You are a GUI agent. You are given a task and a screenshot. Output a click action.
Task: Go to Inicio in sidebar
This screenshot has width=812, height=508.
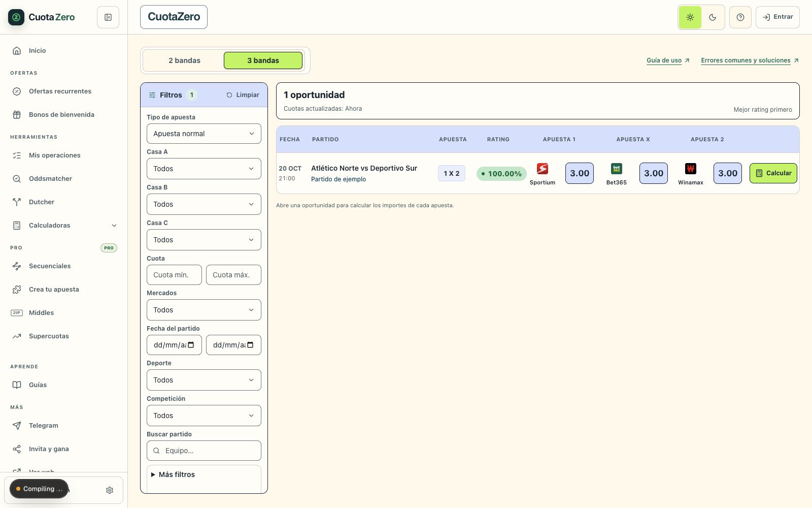pos(63,51)
